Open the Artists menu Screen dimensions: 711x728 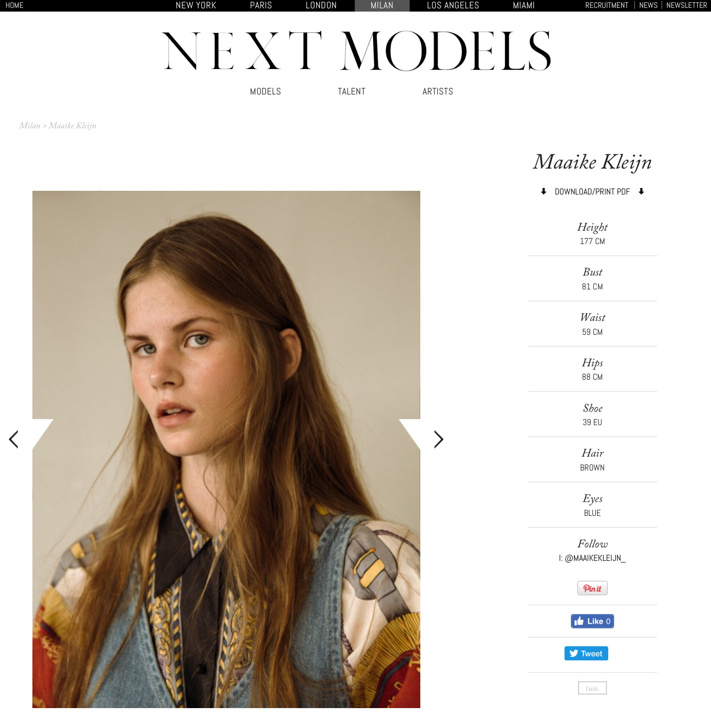tap(437, 92)
